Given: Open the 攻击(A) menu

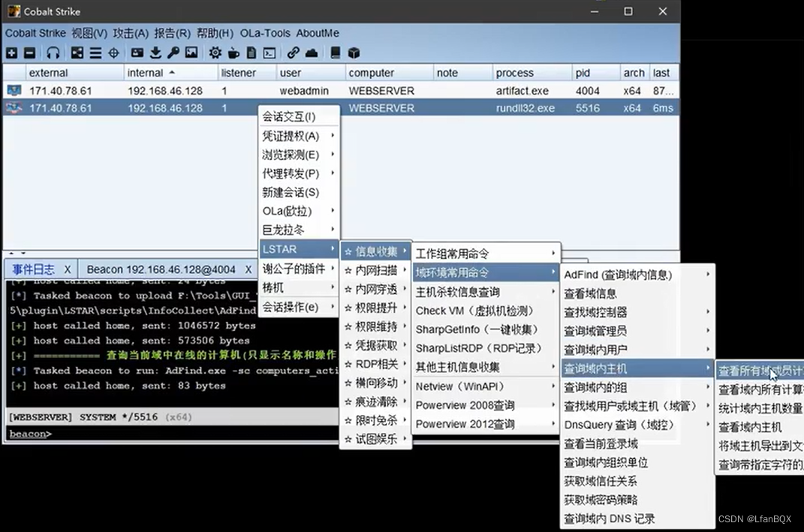Looking at the screenshot, I should click(131, 33).
